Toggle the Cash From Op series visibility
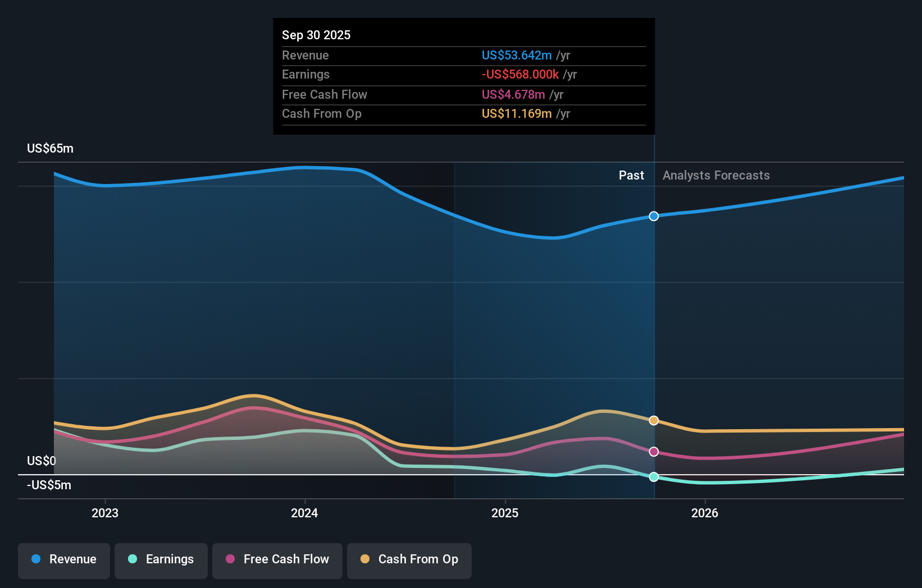 point(409,559)
